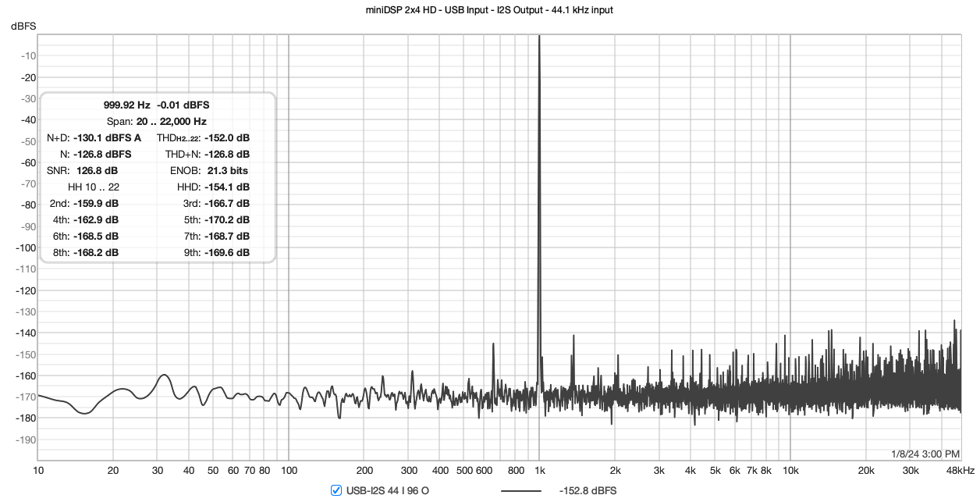Click the ENOB 21.3 bits value

(229, 170)
